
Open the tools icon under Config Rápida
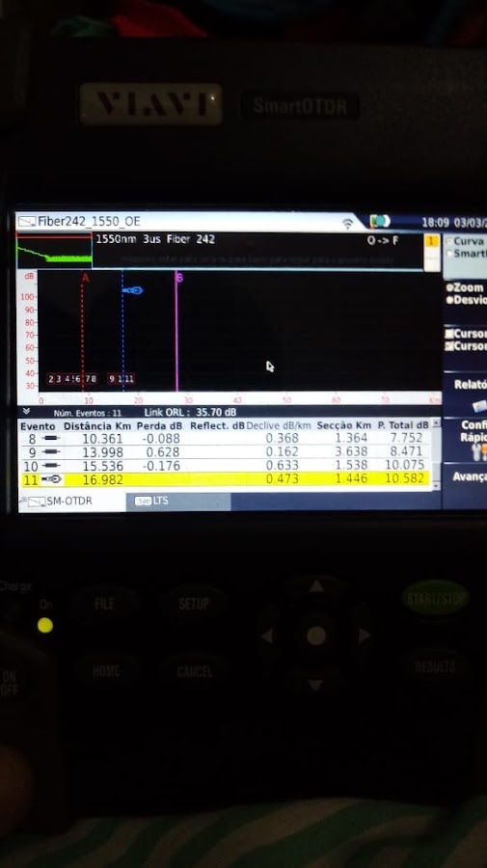pyautogui.click(x=480, y=453)
